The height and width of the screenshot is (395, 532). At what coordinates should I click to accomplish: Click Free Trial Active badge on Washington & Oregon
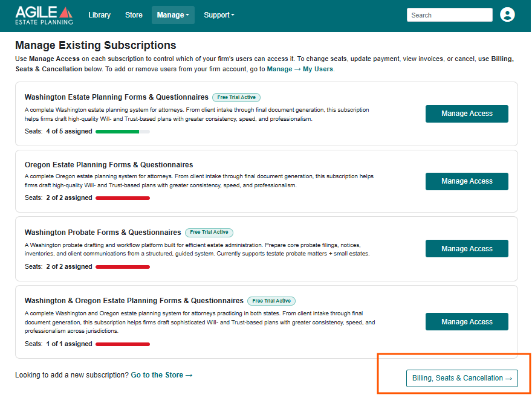(271, 301)
